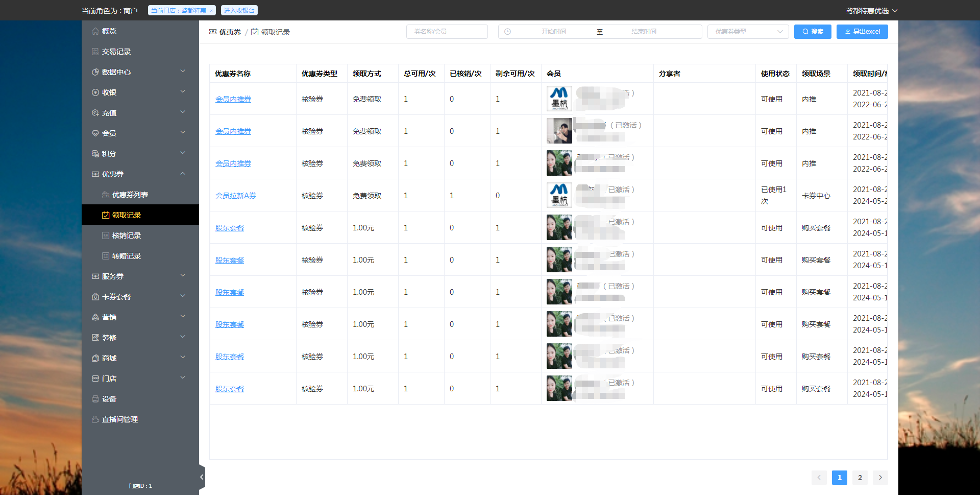Click the 结束时间 date field
Screen dimensions: 980x495
click(644, 32)
